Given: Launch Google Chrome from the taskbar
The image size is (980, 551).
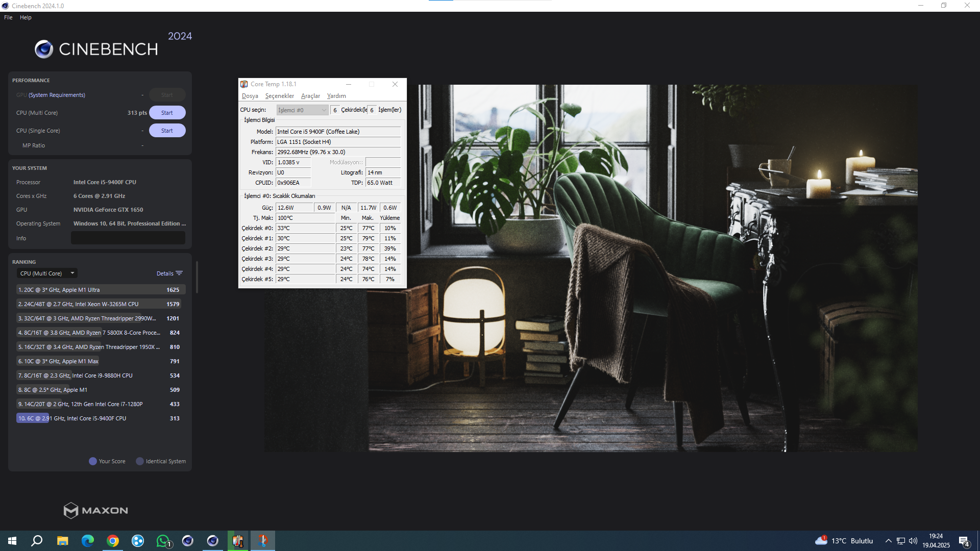Looking at the screenshot, I should [x=113, y=541].
